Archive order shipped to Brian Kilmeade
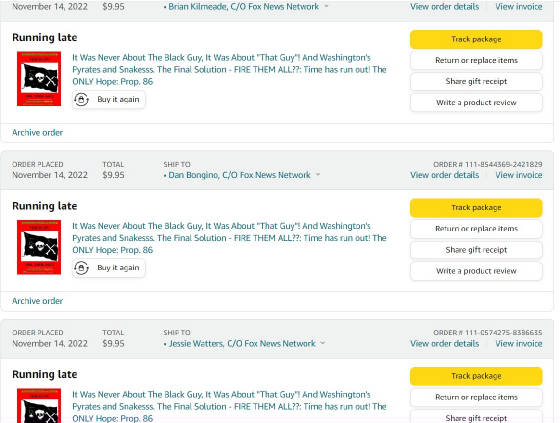The height and width of the screenshot is (423, 560). [38, 133]
